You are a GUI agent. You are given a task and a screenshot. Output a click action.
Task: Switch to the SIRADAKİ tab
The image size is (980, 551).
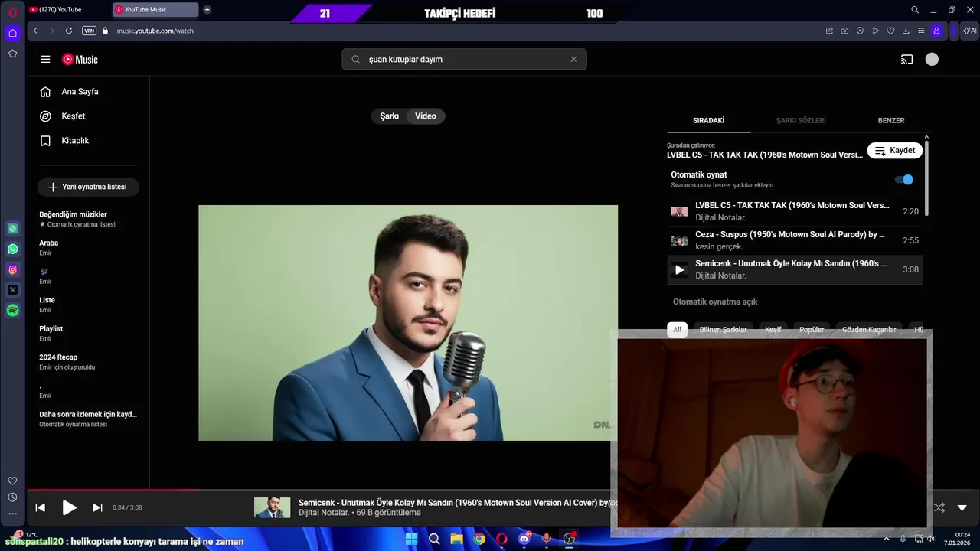[x=708, y=120]
